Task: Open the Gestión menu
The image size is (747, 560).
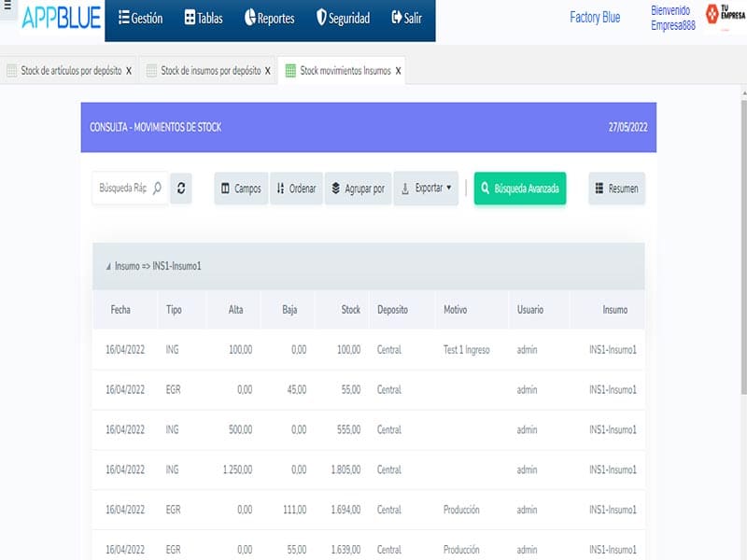Action: tap(140, 19)
